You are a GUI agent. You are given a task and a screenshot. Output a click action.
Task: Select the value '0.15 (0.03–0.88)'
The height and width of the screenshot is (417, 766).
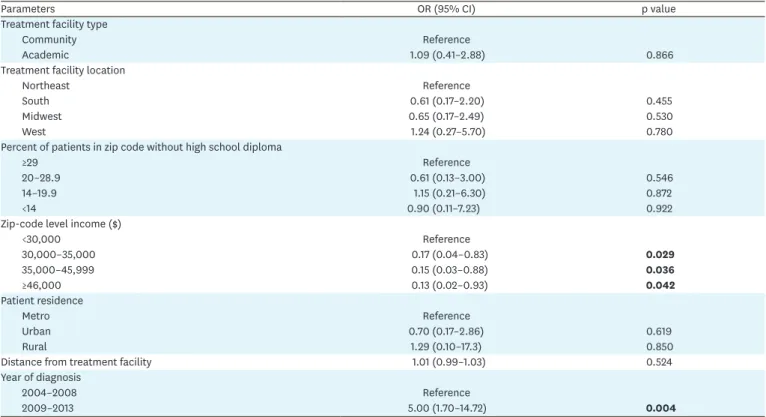point(449,270)
